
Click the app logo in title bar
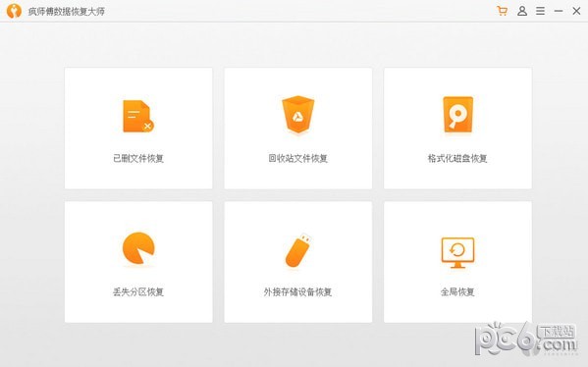tap(14, 11)
